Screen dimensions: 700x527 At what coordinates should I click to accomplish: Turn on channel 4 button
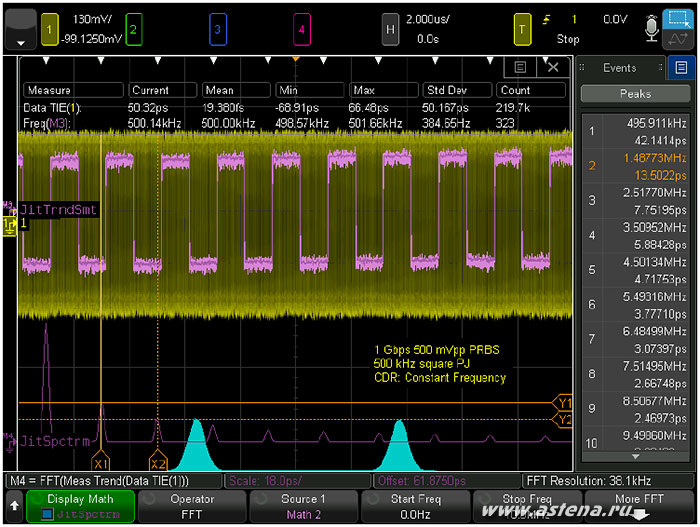point(301,29)
